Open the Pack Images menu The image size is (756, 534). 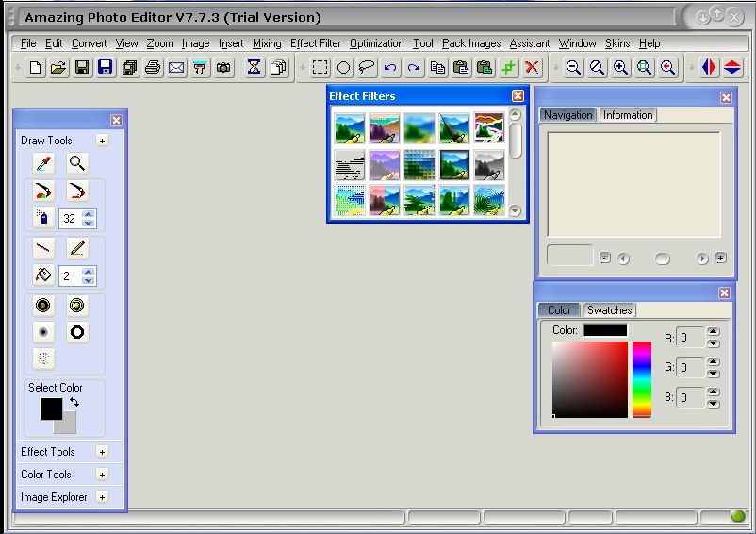click(x=471, y=43)
